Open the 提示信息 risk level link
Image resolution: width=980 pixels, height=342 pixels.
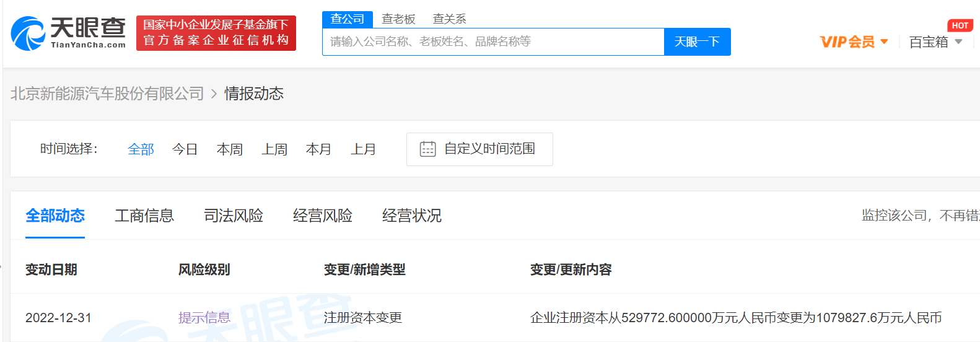click(x=204, y=318)
